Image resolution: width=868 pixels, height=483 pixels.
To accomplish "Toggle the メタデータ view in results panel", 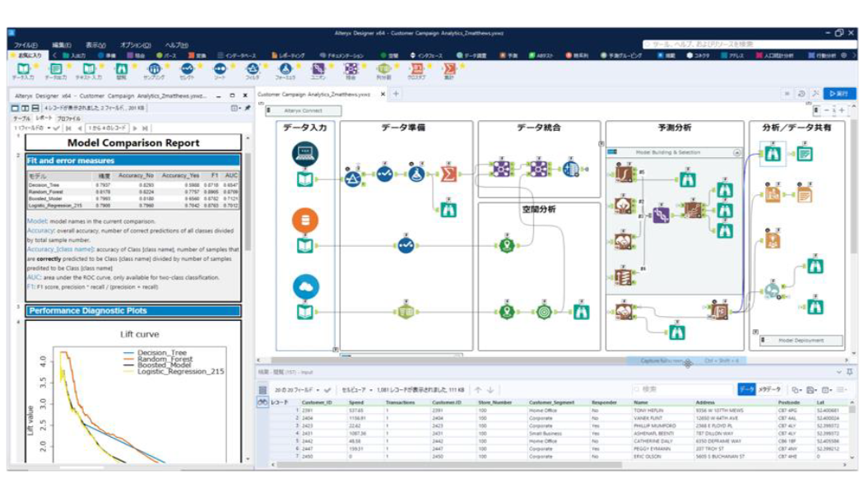I will point(769,390).
